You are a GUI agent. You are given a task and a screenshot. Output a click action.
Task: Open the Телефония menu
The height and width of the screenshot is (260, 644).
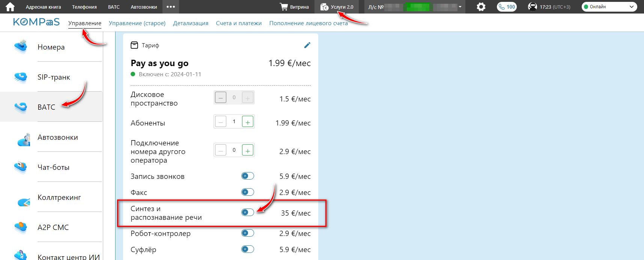pyautogui.click(x=84, y=7)
